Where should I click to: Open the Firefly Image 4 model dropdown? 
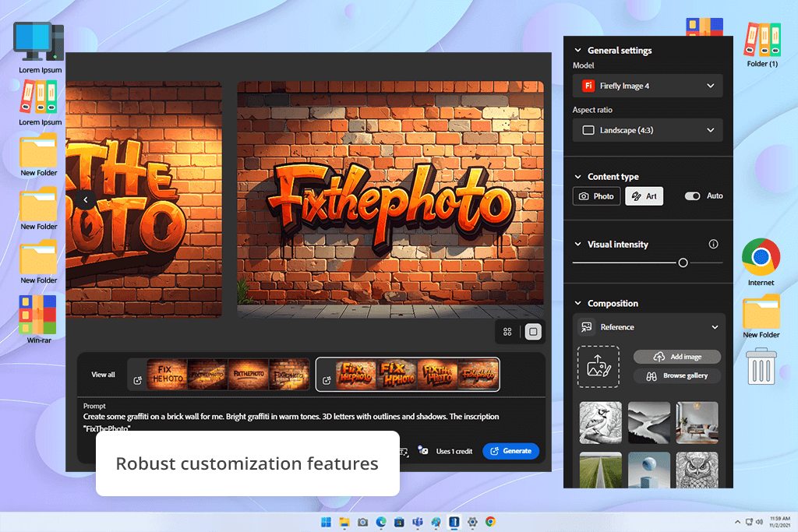pos(648,86)
